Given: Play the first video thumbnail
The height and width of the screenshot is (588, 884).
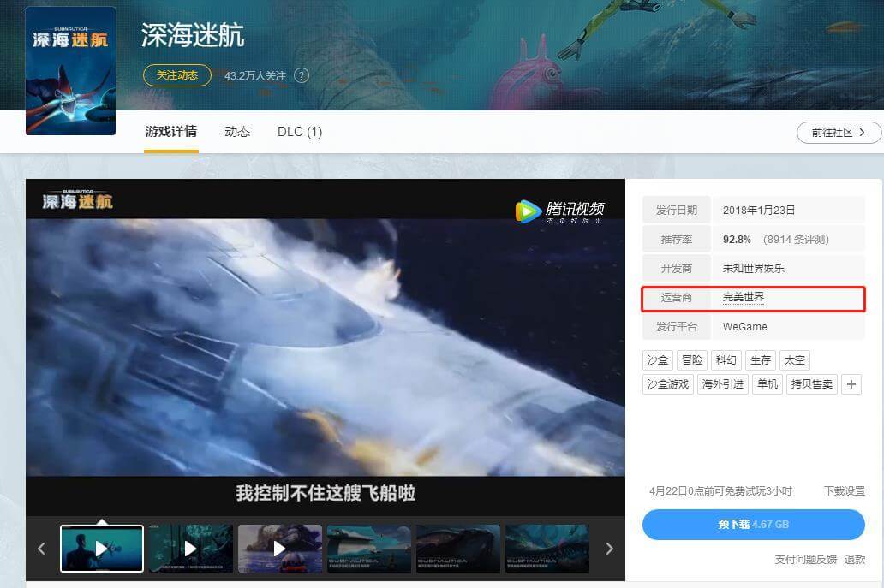Looking at the screenshot, I should [x=102, y=549].
